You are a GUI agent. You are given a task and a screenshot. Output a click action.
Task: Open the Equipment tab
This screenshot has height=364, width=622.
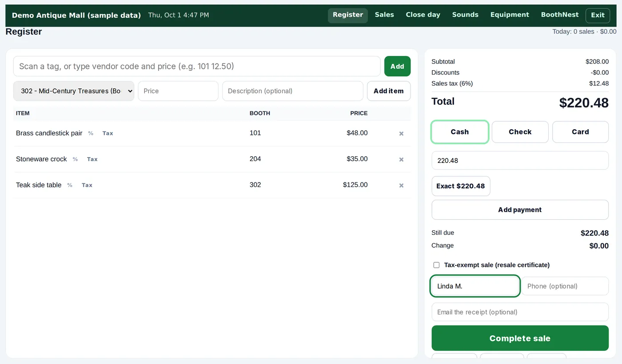point(510,15)
